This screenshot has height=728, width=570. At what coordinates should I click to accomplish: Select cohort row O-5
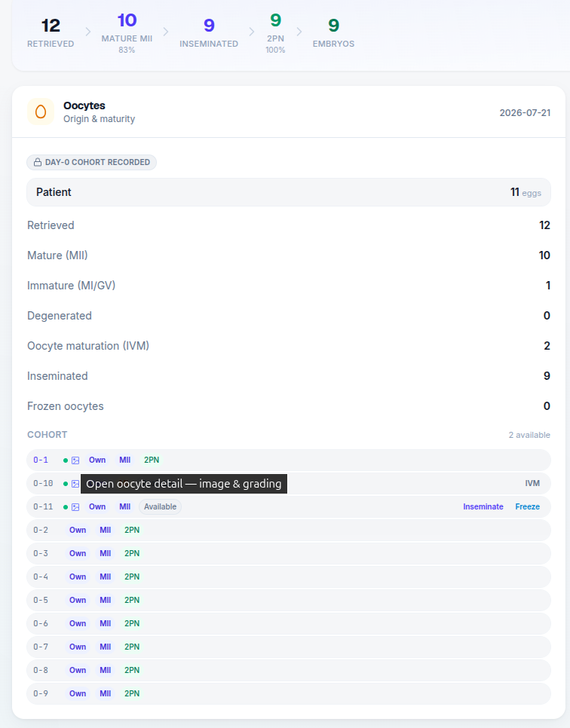point(289,600)
